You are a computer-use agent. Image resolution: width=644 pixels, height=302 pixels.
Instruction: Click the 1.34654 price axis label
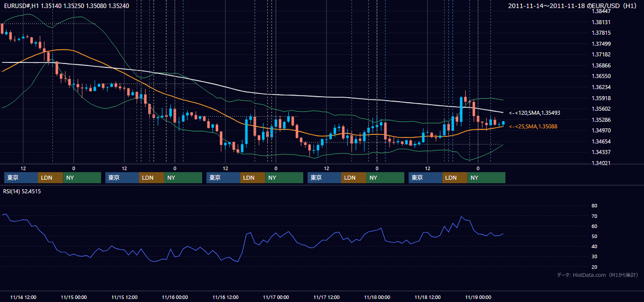(x=601, y=141)
